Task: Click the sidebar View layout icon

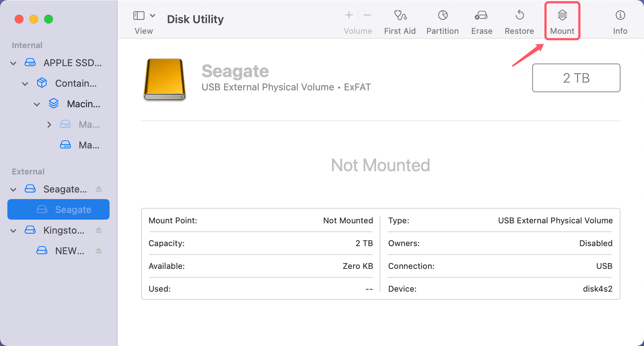Action: (138, 15)
